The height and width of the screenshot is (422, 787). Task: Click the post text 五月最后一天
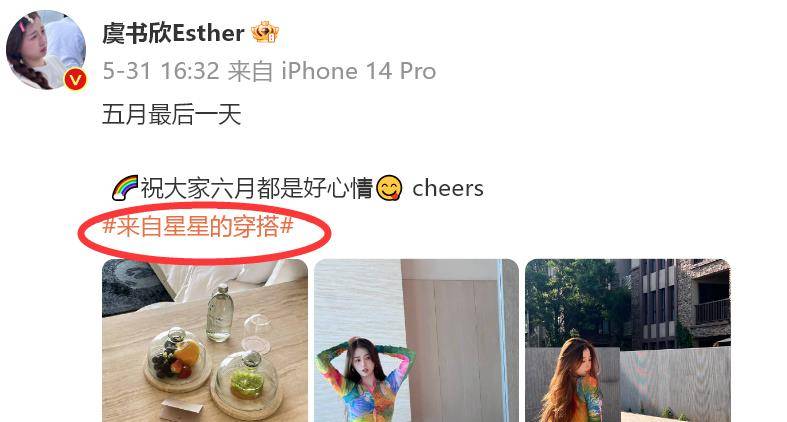click(x=172, y=114)
